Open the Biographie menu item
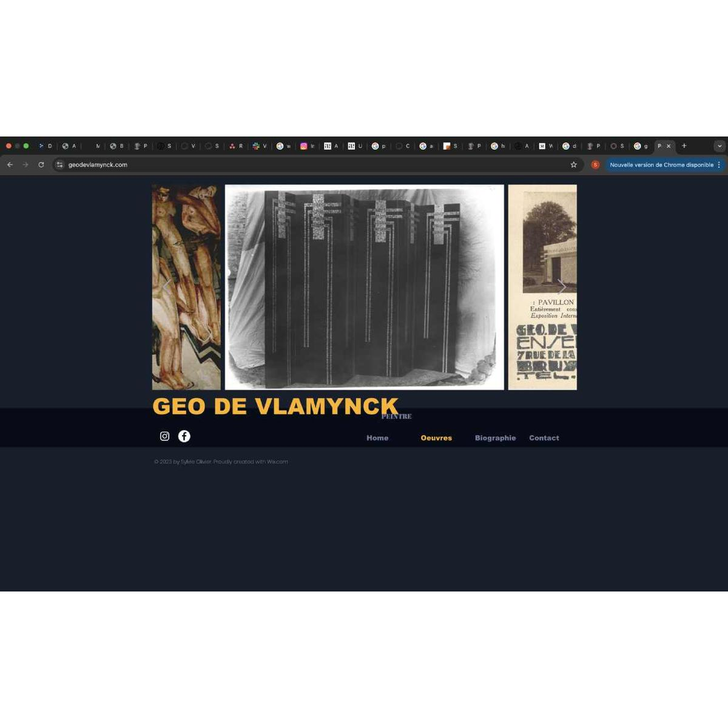728x728 pixels. (x=495, y=438)
